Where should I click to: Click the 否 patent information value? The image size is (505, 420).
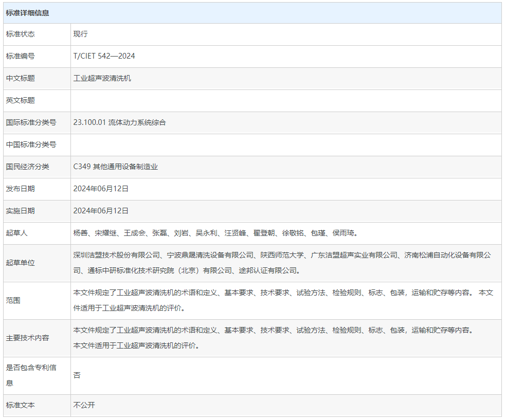pyautogui.click(x=77, y=375)
